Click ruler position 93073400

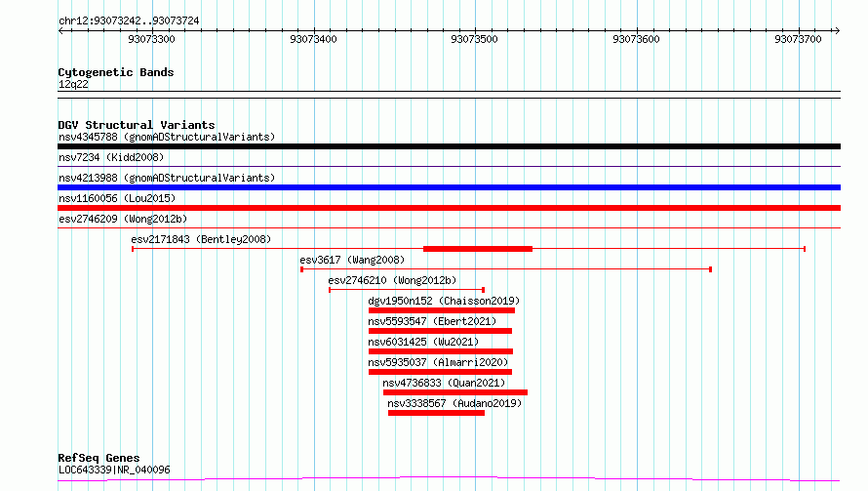[x=313, y=39]
